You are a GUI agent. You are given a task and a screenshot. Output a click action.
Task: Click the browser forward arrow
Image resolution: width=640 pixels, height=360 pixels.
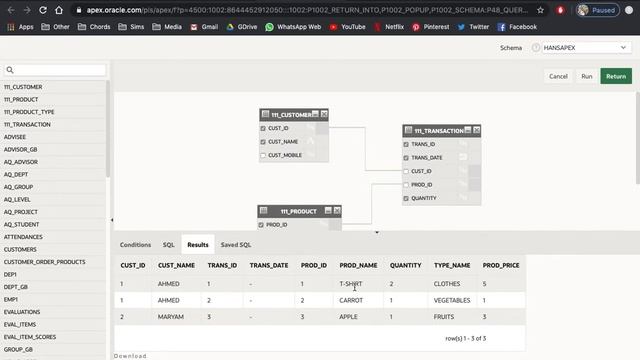(27, 10)
